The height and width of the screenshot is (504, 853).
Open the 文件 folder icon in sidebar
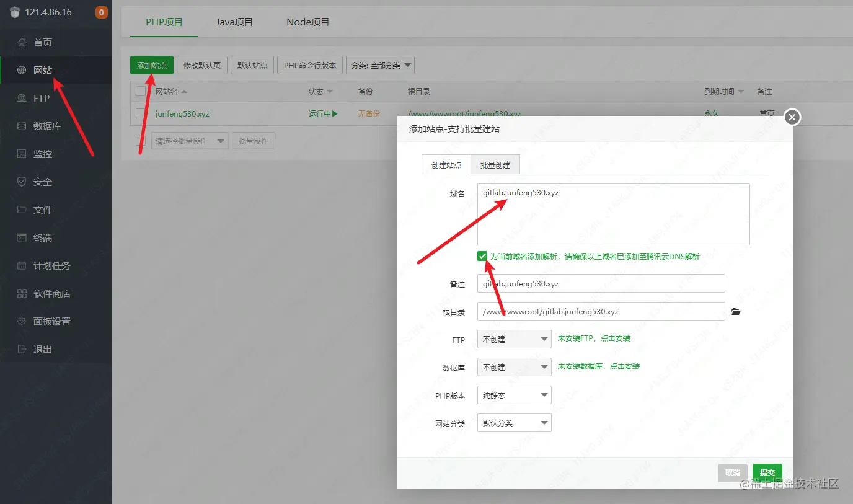(x=22, y=210)
